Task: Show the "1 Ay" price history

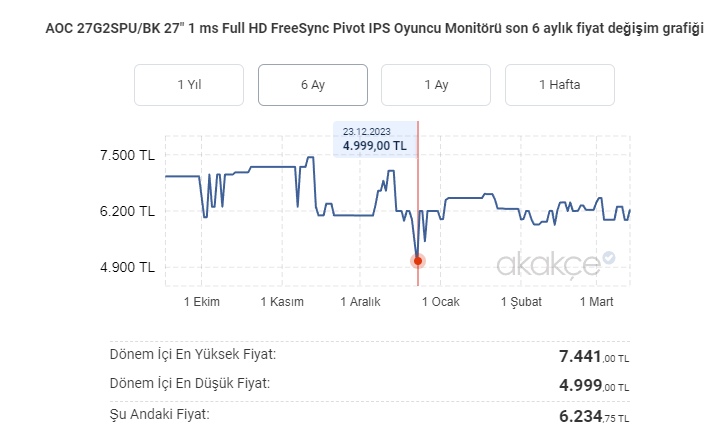Action: 436,85
